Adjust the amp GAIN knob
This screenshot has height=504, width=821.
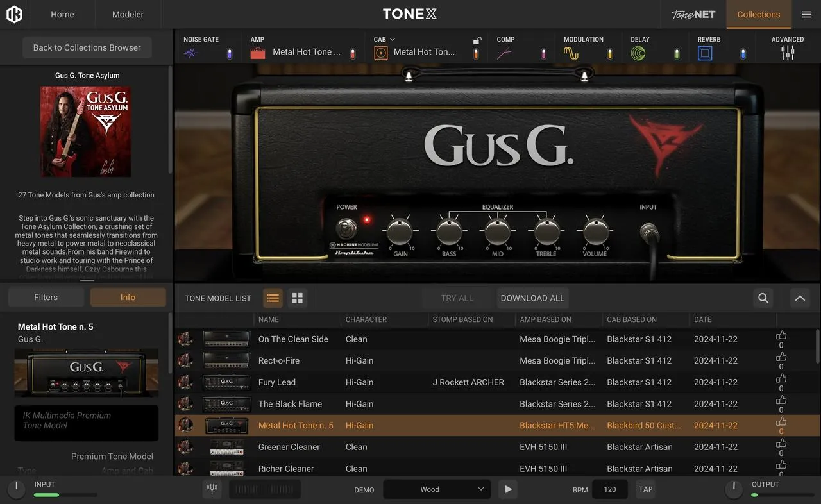point(400,231)
